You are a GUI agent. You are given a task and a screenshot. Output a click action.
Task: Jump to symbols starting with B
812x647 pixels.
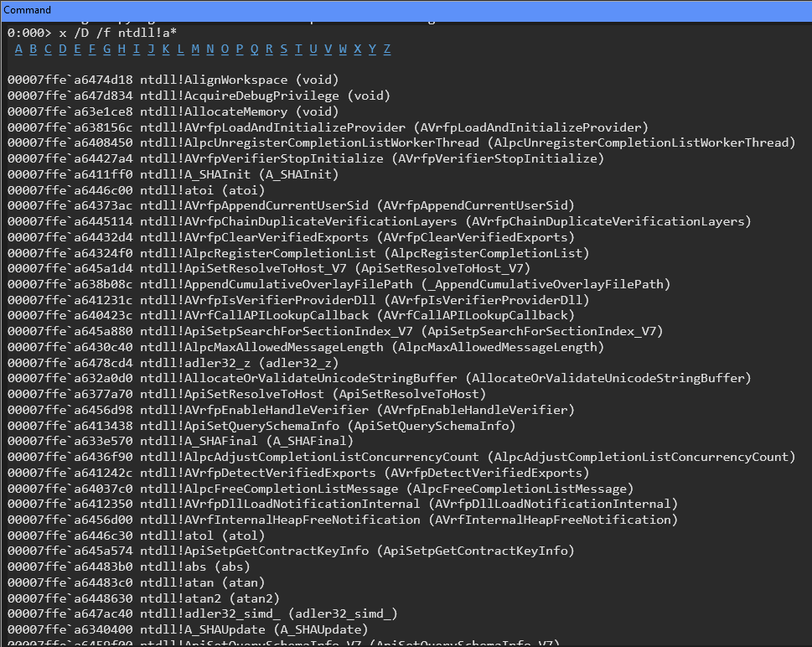tap(33, 49)
